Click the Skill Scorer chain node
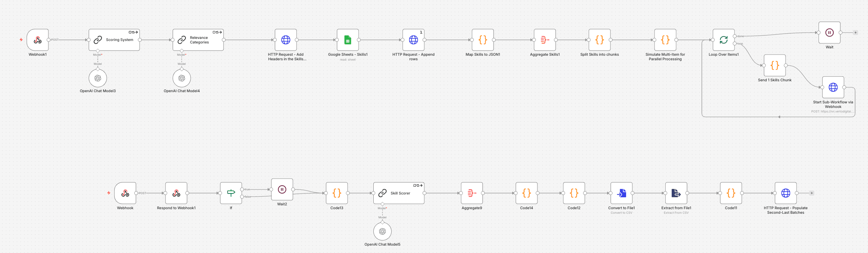868x253 pixels. (399, 193)
